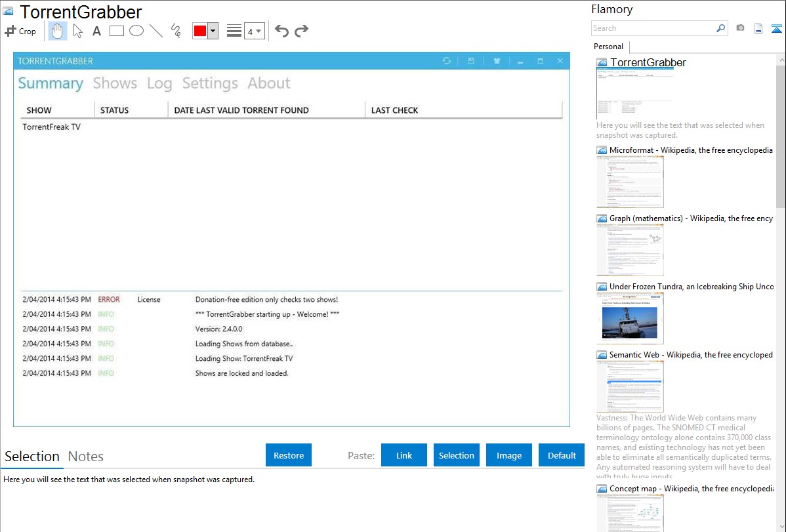
Task: Choose the text annotation tool
Action: pyautogui.click(x=96, y=31)
